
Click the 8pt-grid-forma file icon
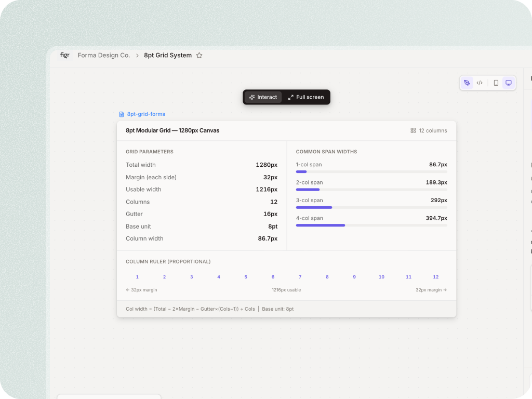click(122, 114)
